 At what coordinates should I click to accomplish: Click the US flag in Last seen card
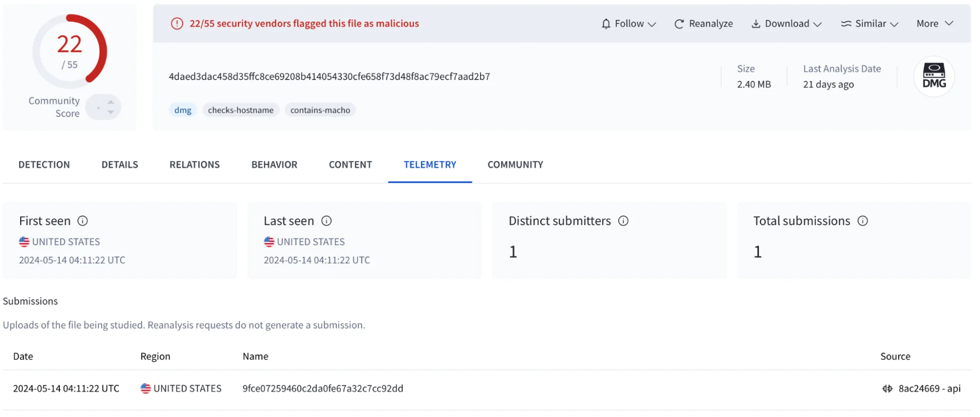(x=269, y=242)
